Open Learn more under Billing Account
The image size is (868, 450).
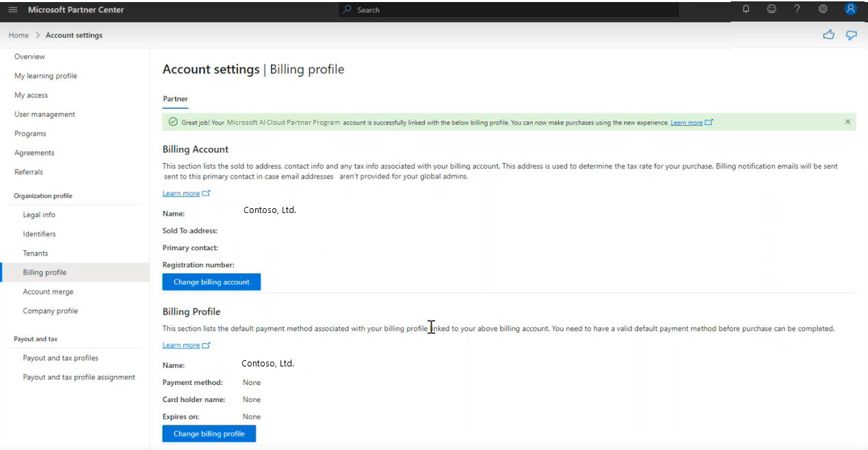(x=181, y=193)
